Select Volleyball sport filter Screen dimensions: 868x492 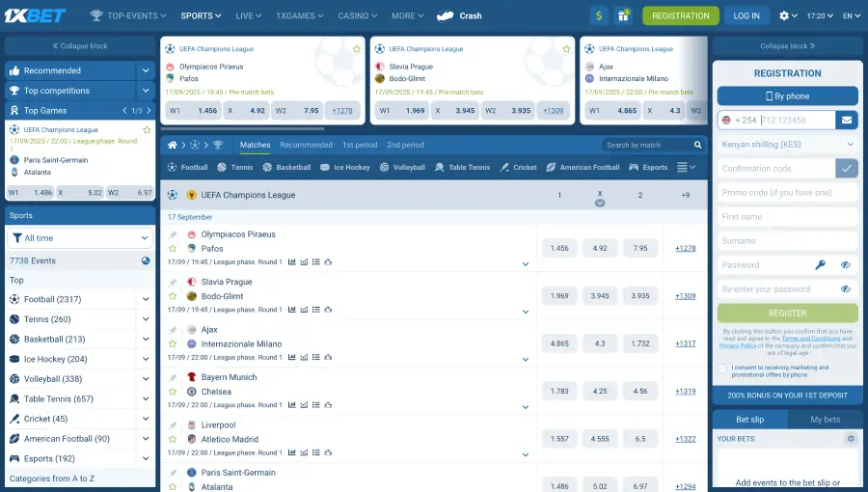pyautogui.click(x=402, y=167)
